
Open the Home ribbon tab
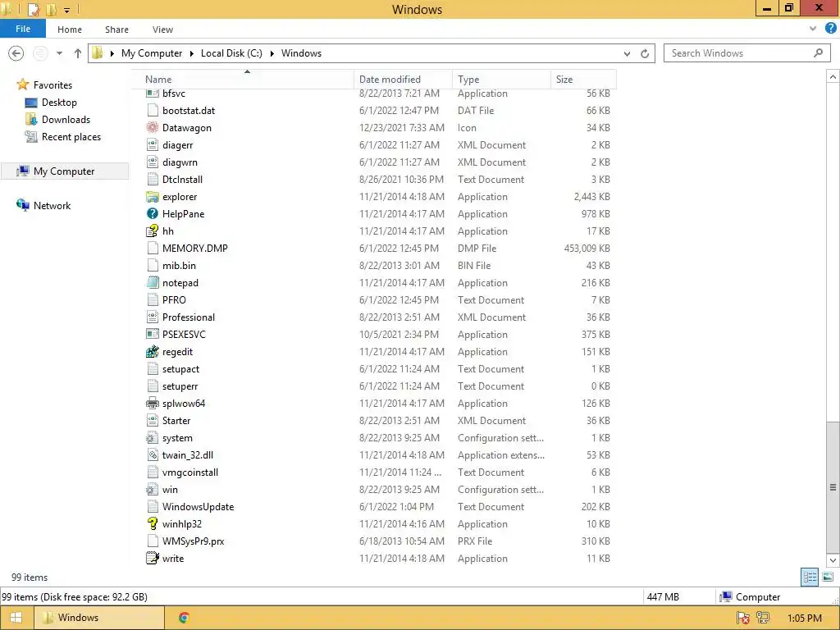(x=70, y=30)
